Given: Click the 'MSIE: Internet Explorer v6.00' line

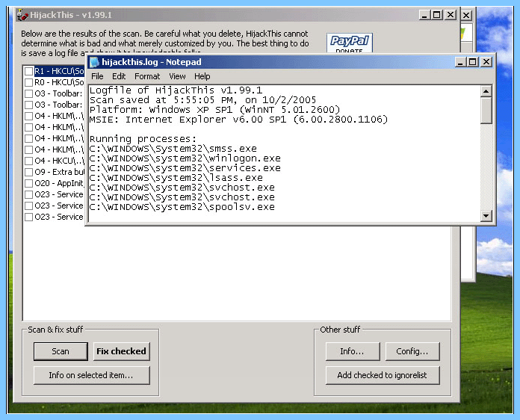Looking at the screenshot, I should click(x=238, y=120).
